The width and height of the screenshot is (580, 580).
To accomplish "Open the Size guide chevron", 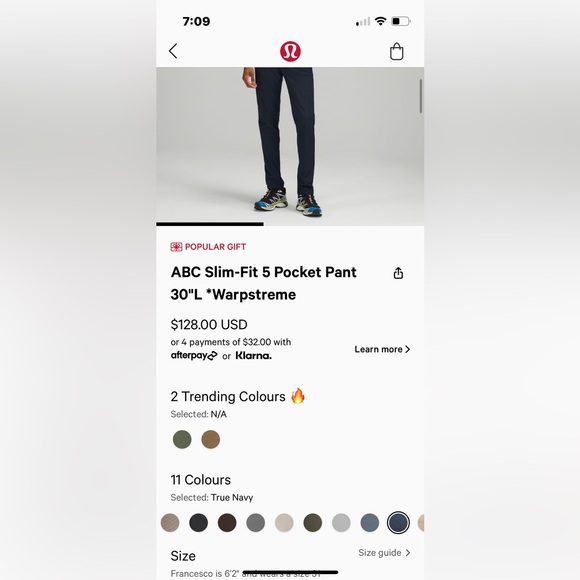I will tap(408, 553).
